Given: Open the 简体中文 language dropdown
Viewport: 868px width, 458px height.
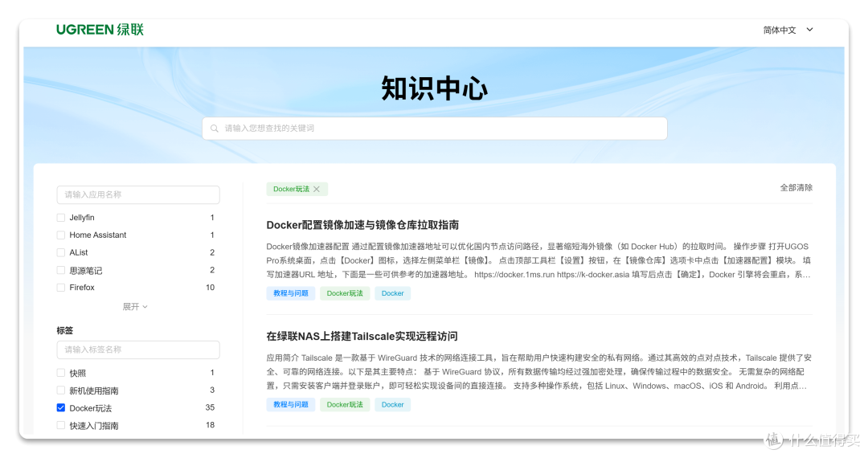Looking at the screenshot, I should tap(788, 30).
